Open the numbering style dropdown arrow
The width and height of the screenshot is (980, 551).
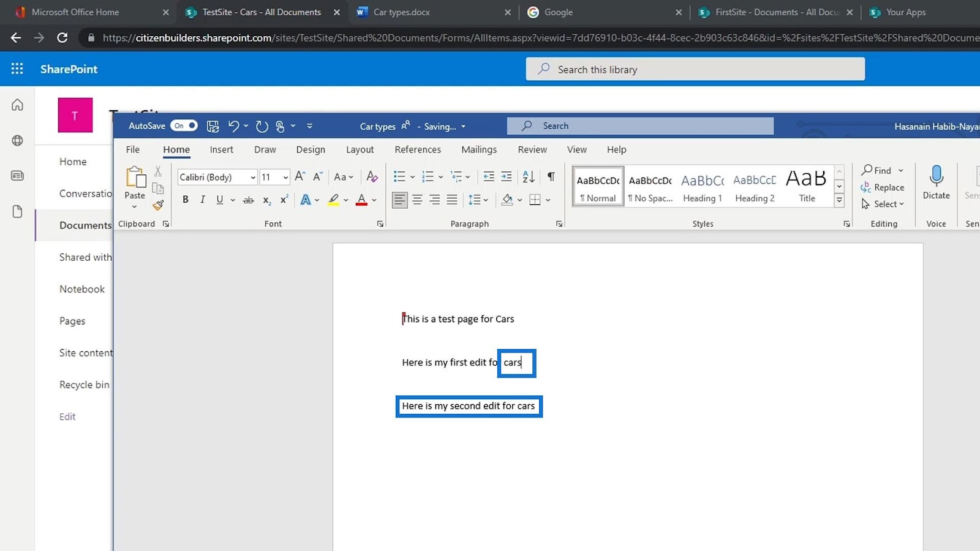click(x=440, y=177)
